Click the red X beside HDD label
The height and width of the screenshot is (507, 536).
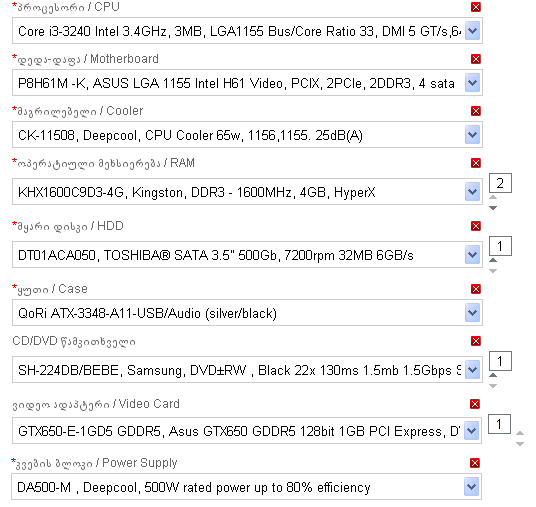click(x=475, y=226)
